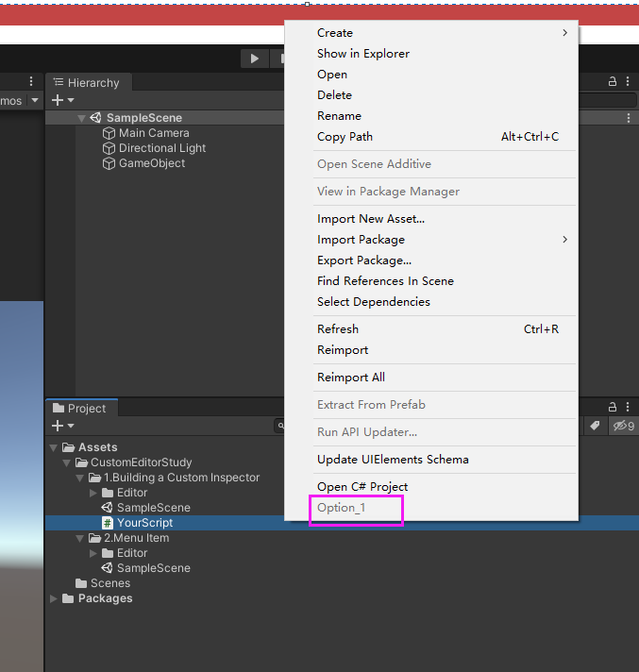Click the Unity scene icon beside SampleScene root
This screenshot has width=639, height=672.
click(95, 117)
